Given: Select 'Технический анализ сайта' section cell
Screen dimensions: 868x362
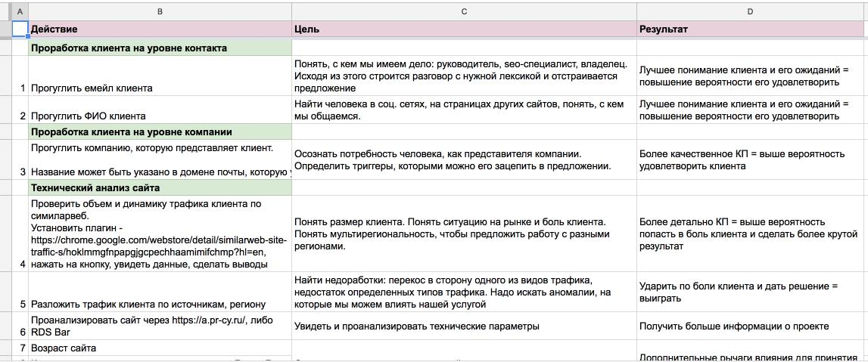Looking at the screenshot, I should 160,187.
